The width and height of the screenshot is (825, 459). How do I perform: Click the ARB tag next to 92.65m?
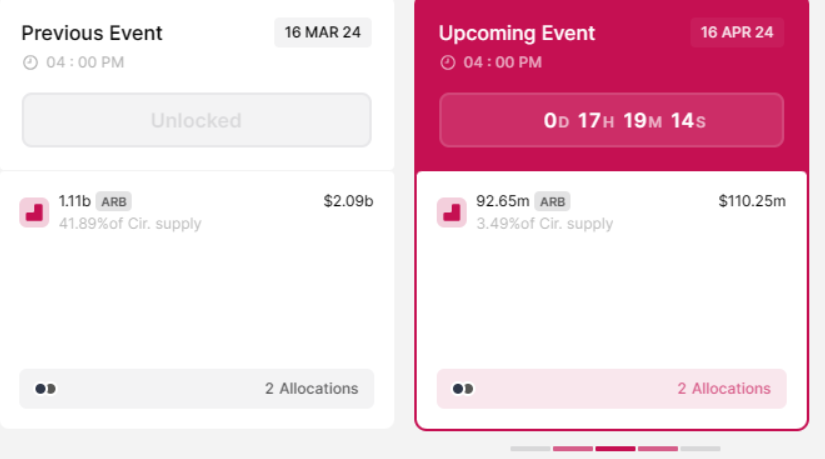point(552,202)
